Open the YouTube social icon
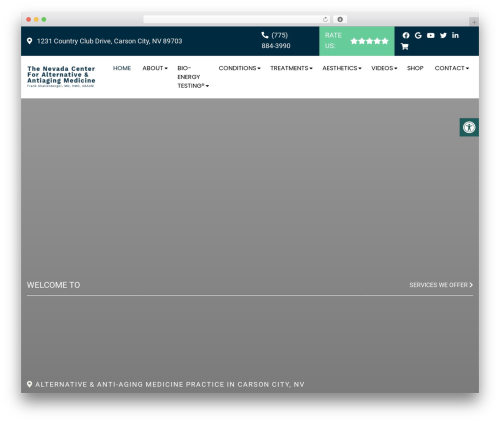 click(431, 35)
